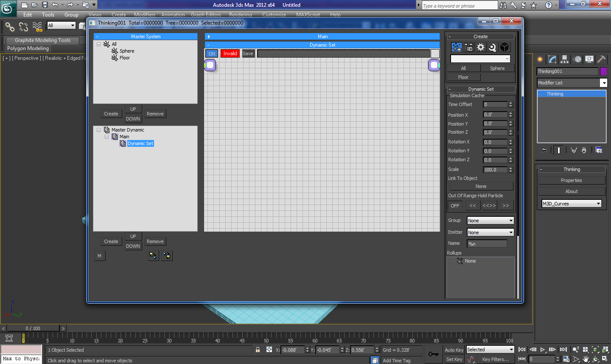
Task: Open the Motion command panel tab
Action: (577, 59)
